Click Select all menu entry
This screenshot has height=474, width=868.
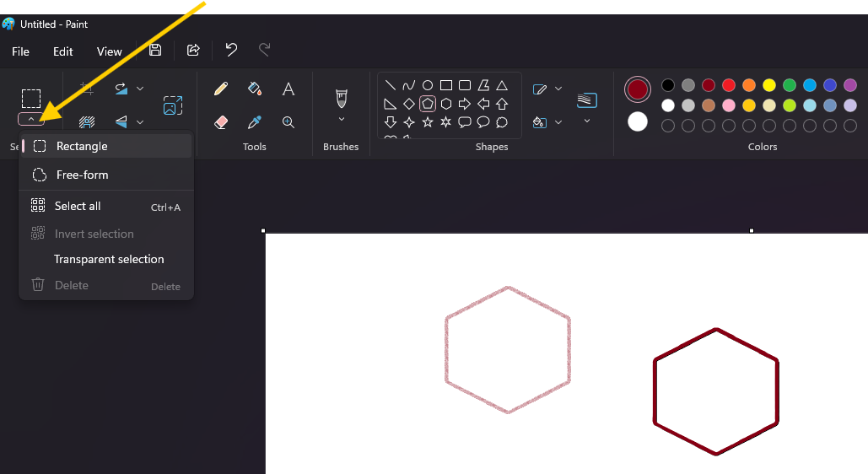point(106,206)
